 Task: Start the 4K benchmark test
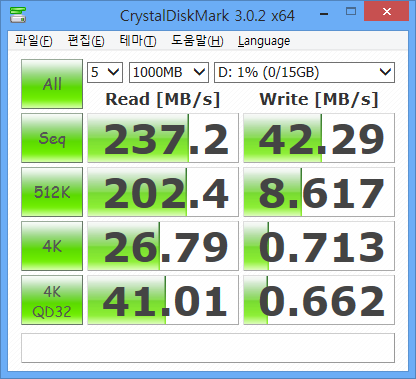(x=52, y=246)
